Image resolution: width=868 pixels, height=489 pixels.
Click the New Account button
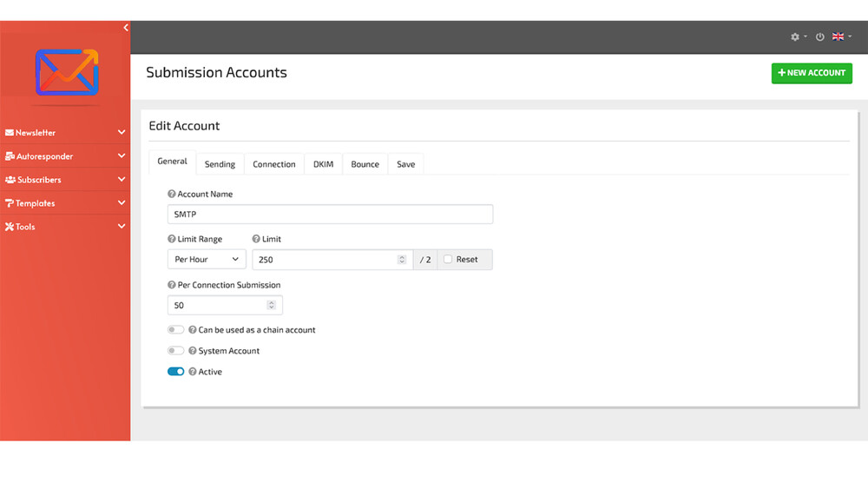pyautogui.click(x=812, y=73)
